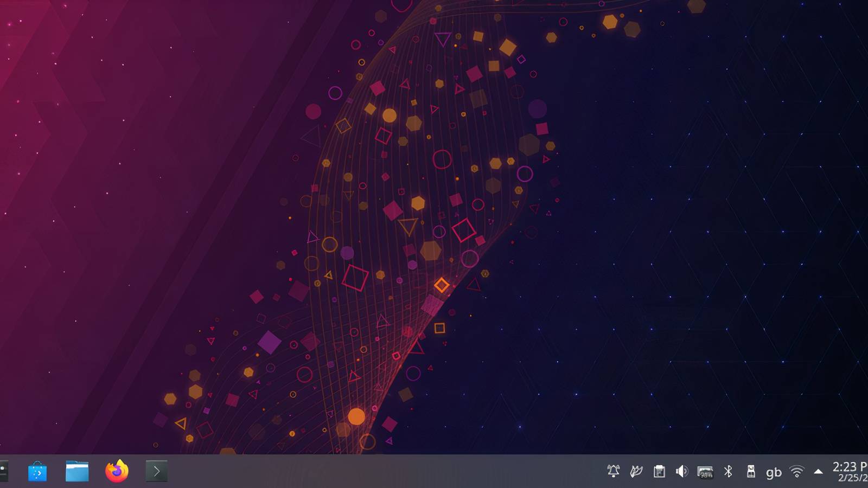Toggle Bluetooth from the system tray
The width and height of the screenshot is (868, 488).
(729, 471)
